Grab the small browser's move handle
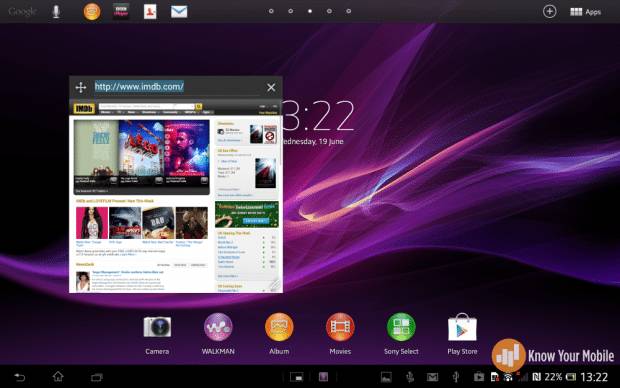Image resolution: width=620 pixels, height=388 pixels. click(x=81, y=87)
